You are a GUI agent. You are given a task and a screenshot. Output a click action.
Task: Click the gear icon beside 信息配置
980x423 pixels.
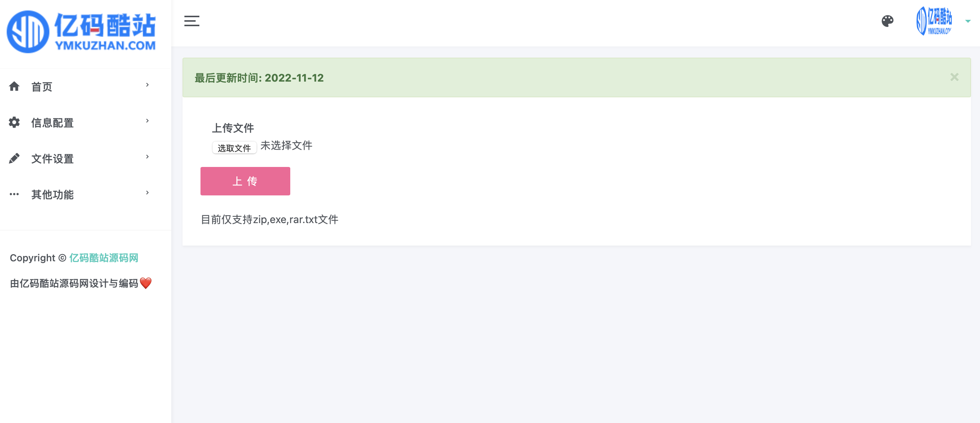coord(15,122)
